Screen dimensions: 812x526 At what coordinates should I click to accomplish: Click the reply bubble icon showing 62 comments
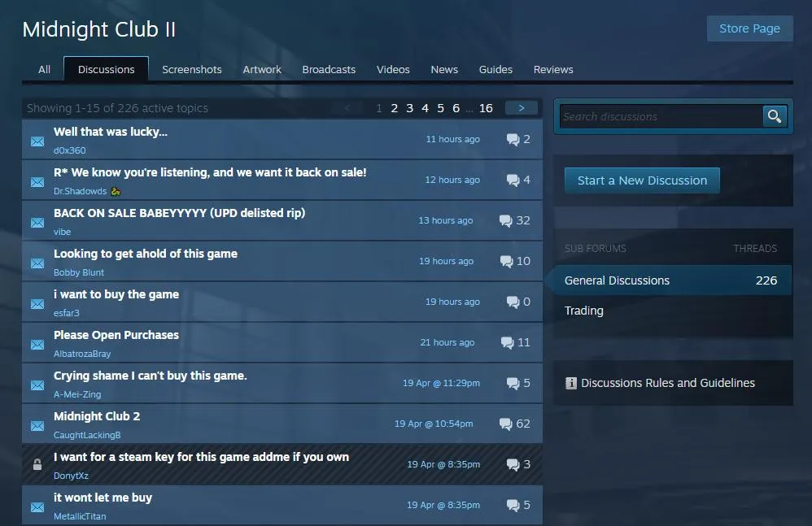506,424
